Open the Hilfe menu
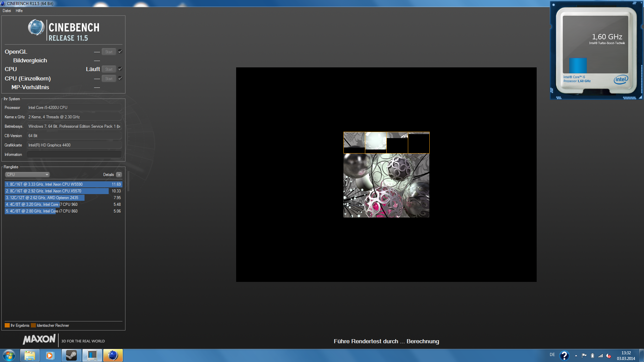 coord(19,11)
